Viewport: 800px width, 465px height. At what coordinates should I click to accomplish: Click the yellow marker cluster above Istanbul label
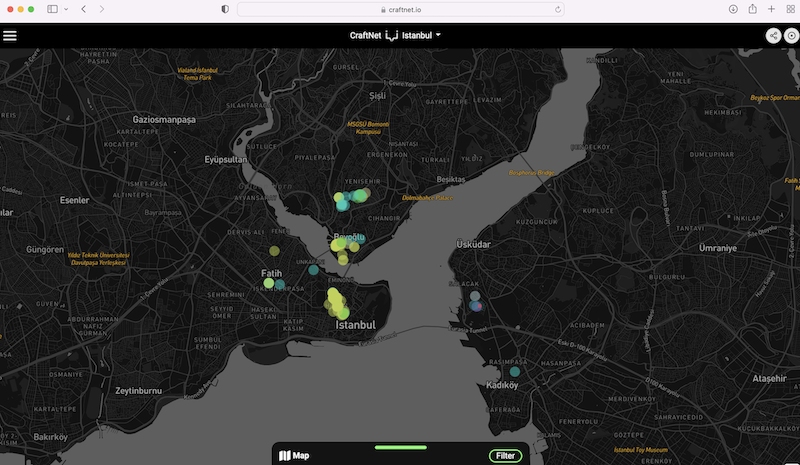(336, 303)
